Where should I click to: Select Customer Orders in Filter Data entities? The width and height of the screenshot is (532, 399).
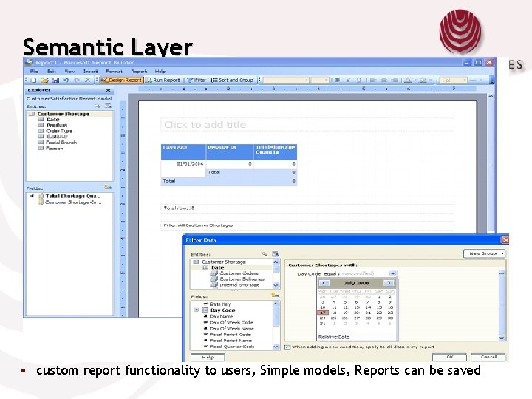pos(239,273)
